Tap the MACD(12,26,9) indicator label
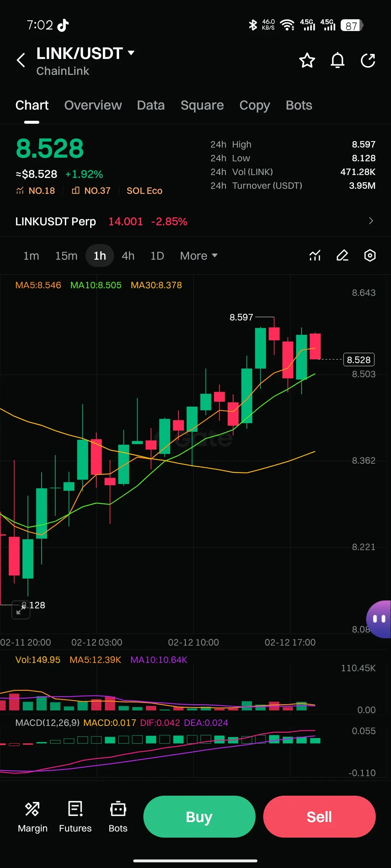The image size is (391, 868). point(47,723)
